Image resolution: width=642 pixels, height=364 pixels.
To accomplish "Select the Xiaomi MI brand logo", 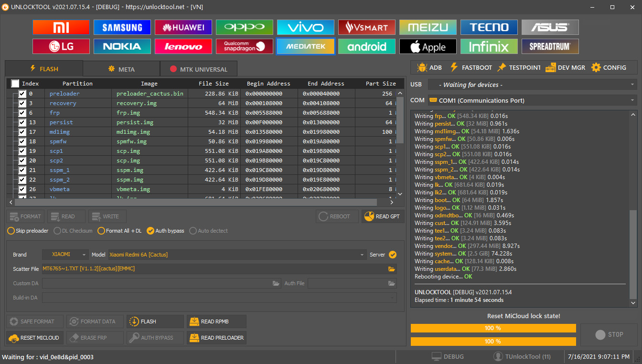I will point(61,27).
